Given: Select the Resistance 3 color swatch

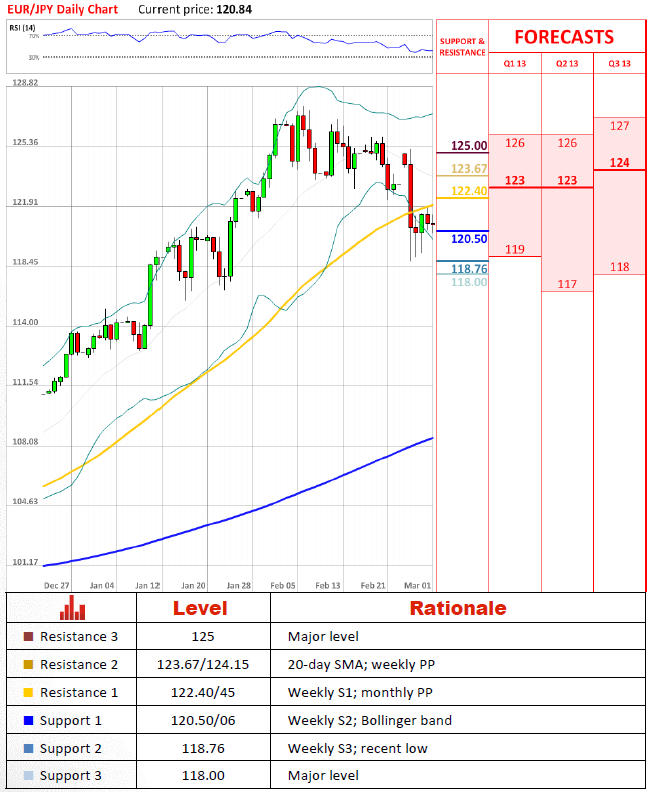Looking at the screenshot, I should click(28, 636).
